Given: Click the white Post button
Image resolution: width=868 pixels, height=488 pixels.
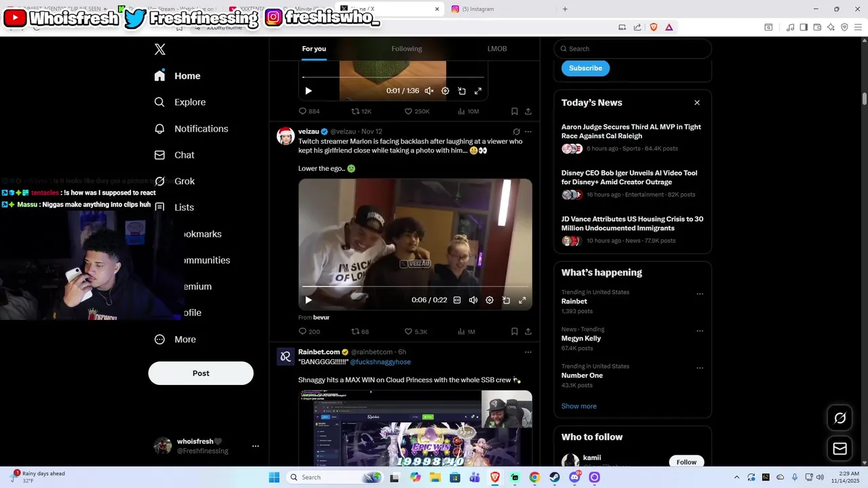Looking at the screenshot, I should [201, 373].
